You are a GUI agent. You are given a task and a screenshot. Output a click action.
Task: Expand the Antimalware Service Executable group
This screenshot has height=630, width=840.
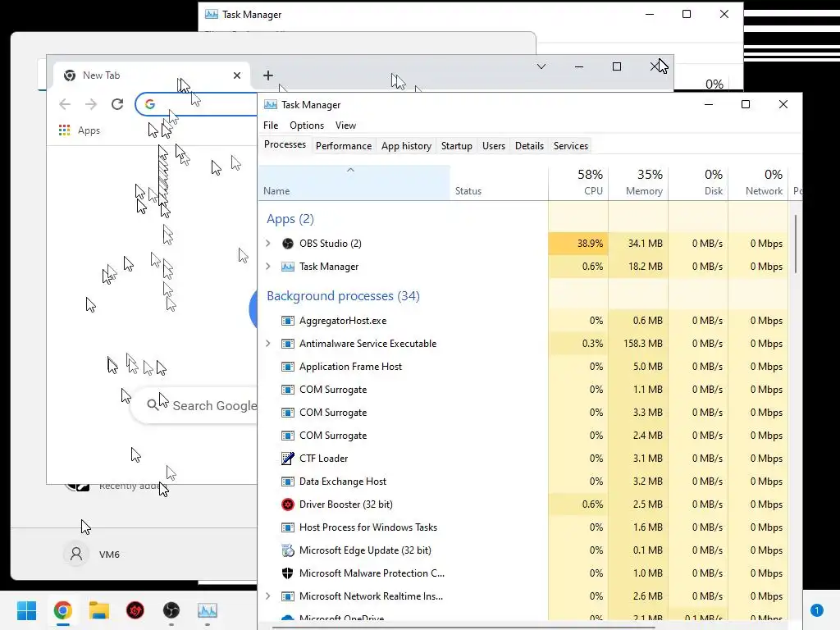[268, 344]
